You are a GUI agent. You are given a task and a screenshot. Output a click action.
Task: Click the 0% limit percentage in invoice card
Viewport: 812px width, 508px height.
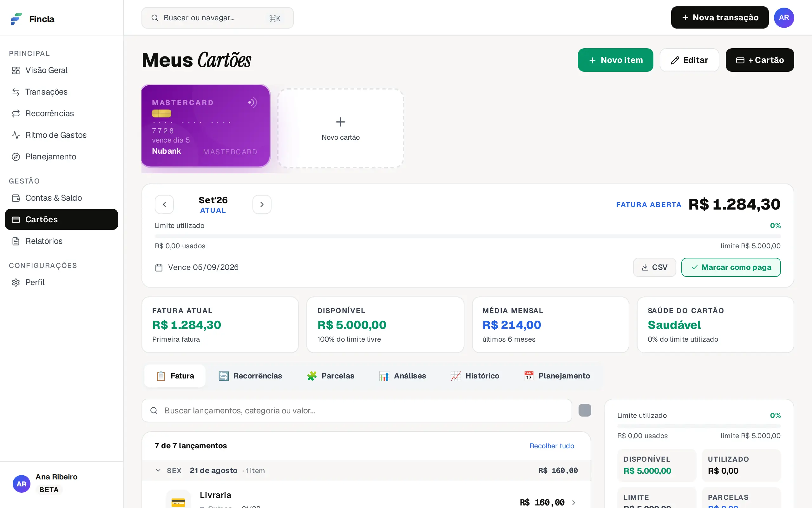(x=775, y=225)
